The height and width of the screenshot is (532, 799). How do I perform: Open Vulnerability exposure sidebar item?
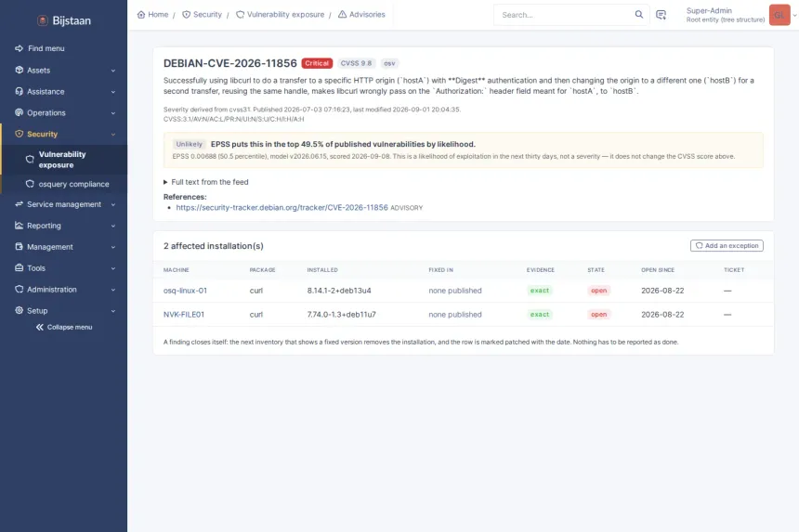pos(64,160)
